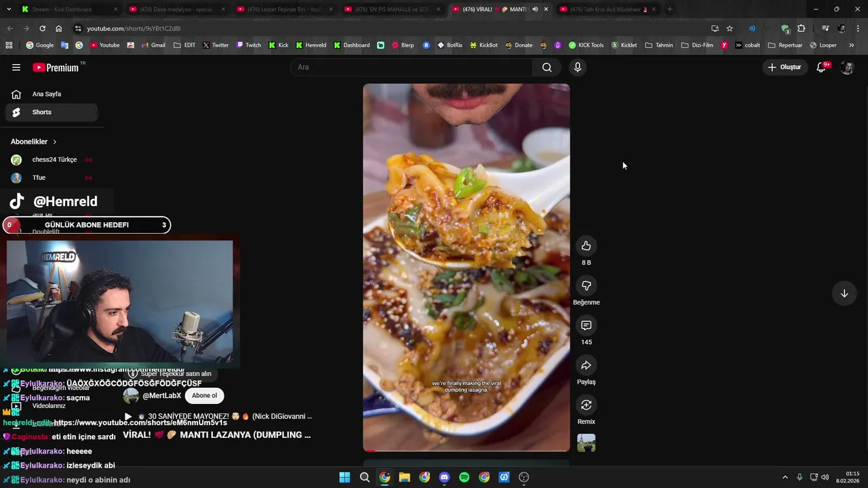Like the Shorts video with thumbs up
Image resolution: width=868 pixels, height=488 pixels.
pos(586,246)
